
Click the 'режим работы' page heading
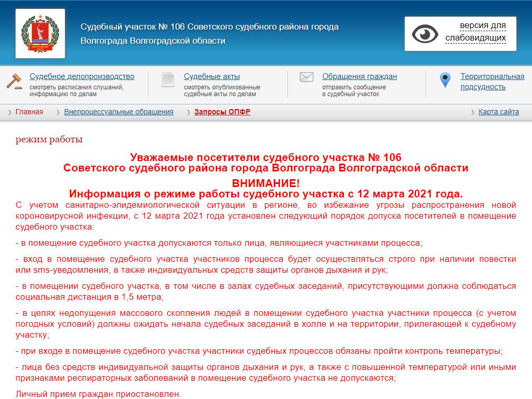click(x=49, y=139)
